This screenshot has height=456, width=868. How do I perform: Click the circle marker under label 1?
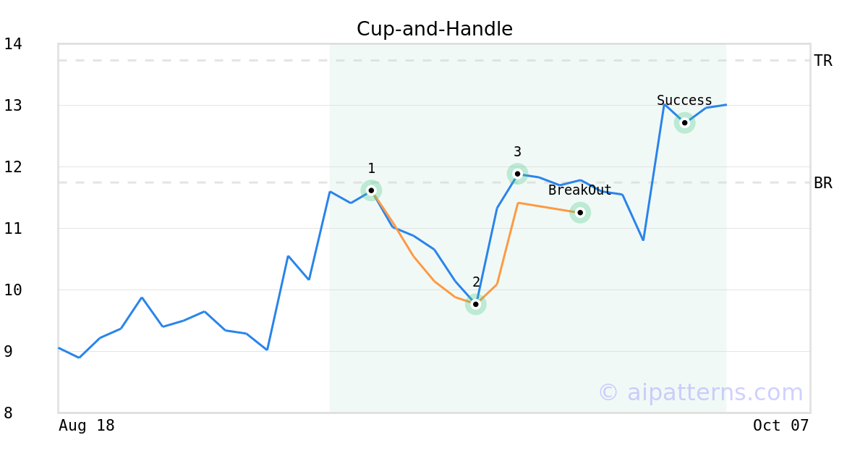point(371,190)
